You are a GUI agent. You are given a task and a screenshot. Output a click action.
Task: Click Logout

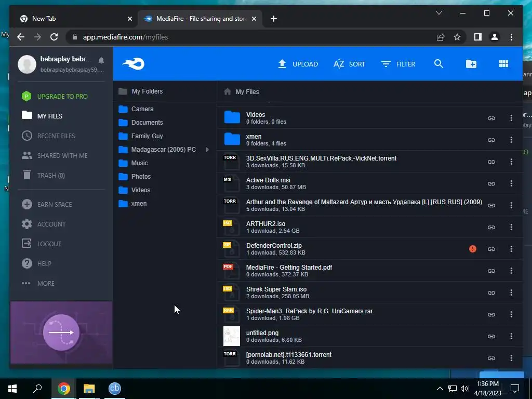point(42,244)
